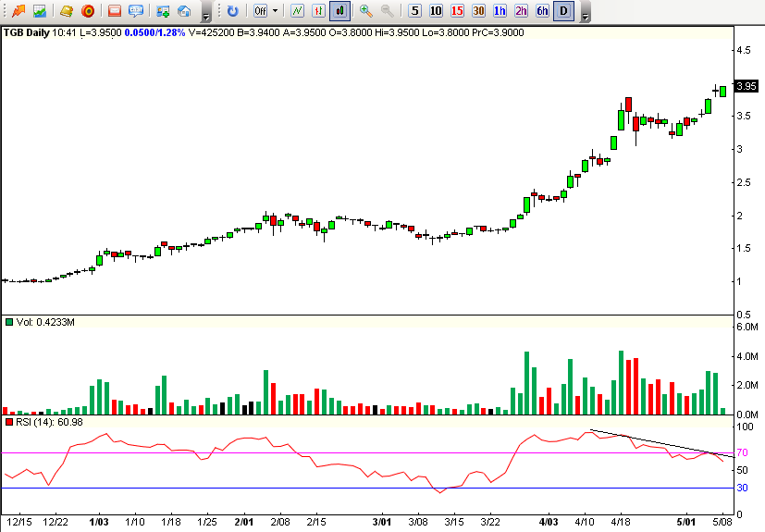Click the black RSI divergence trendline

(661, 443)
